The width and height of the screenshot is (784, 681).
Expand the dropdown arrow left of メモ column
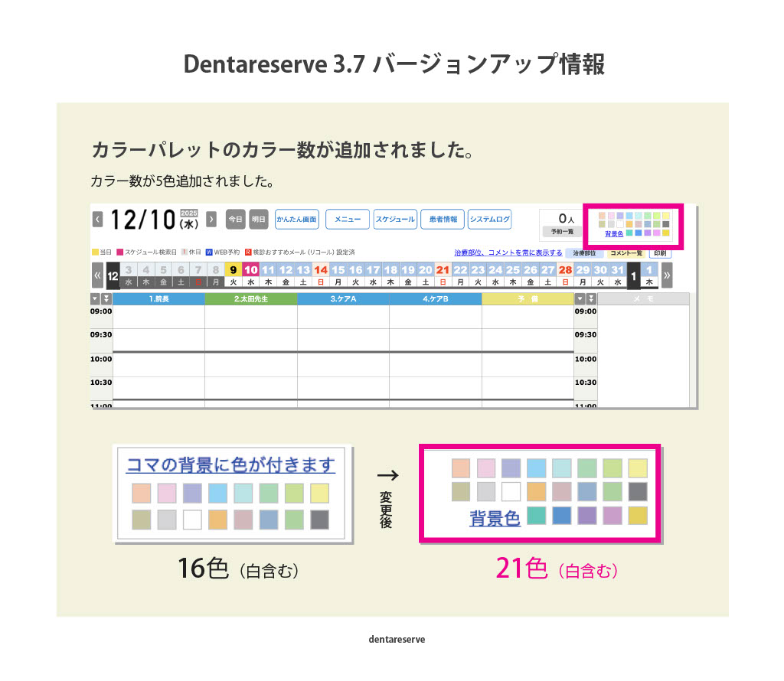tap(580, 299)
